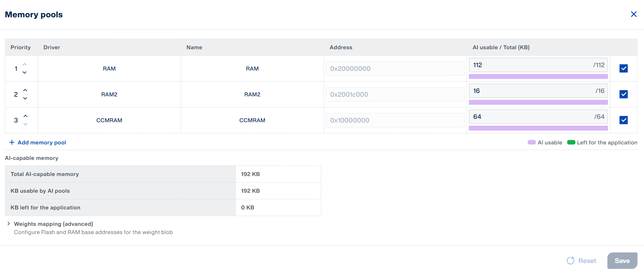Screen dimensions: 644x269
Task: Click the Reset circular arrow icon
Action: (x=571, y=260)
